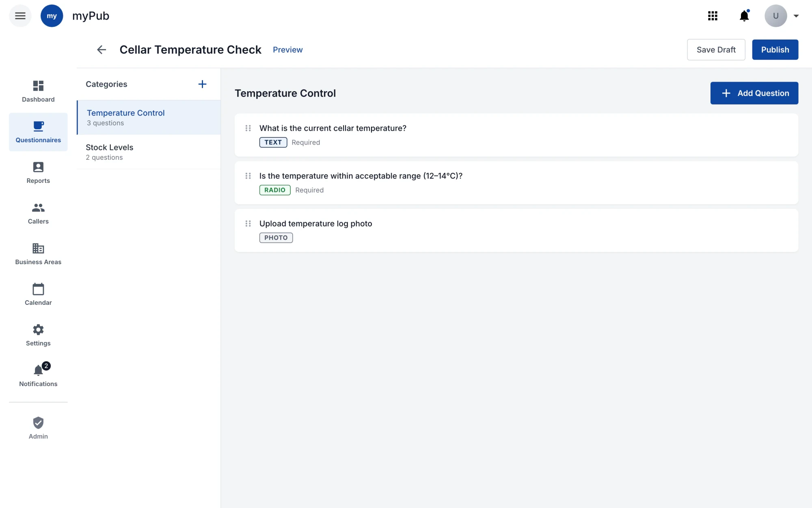Click the RADIO type badge
Screen dimensions: 812x508
point(275,190)
